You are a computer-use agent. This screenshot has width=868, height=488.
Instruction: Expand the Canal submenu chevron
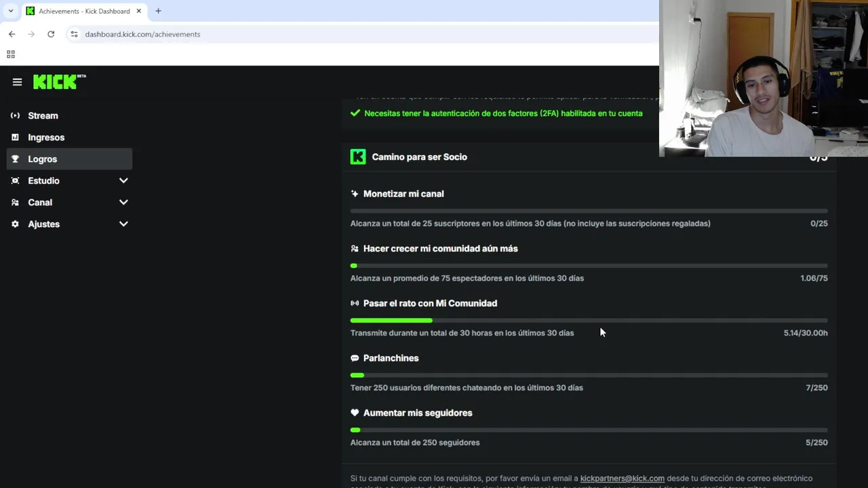(x=123, y=203)
